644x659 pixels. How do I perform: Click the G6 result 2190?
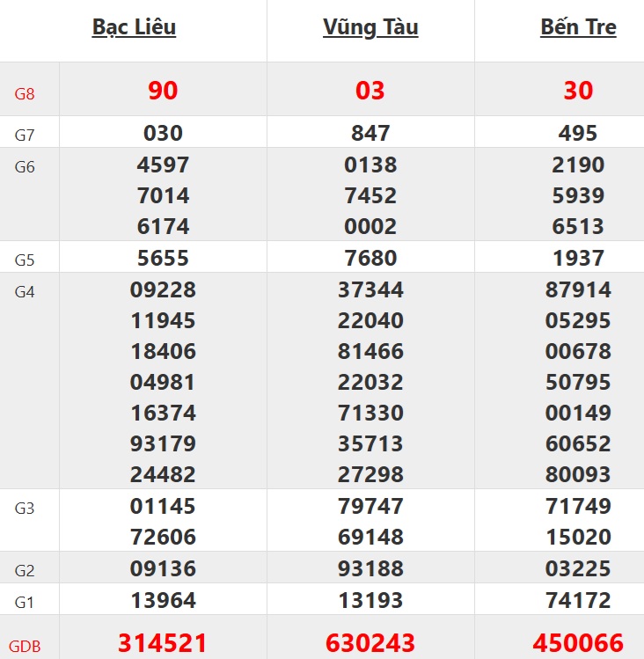click(578, 165)
